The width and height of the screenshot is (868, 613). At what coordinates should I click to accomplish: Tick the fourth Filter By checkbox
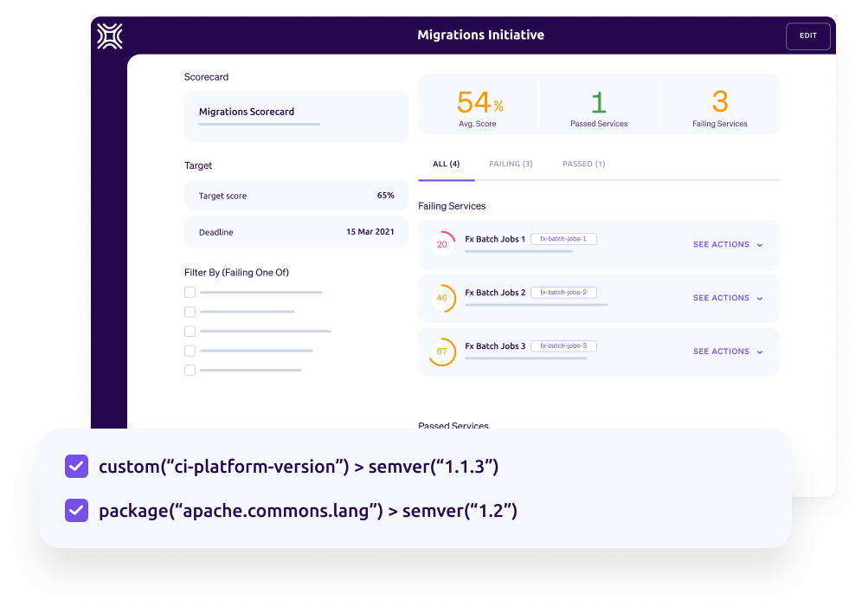(190, 351)
